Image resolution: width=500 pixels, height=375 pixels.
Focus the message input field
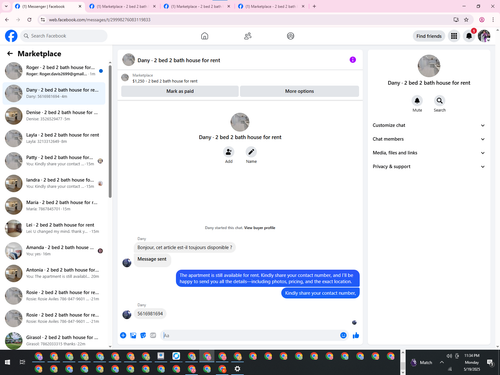click(250, 335)
